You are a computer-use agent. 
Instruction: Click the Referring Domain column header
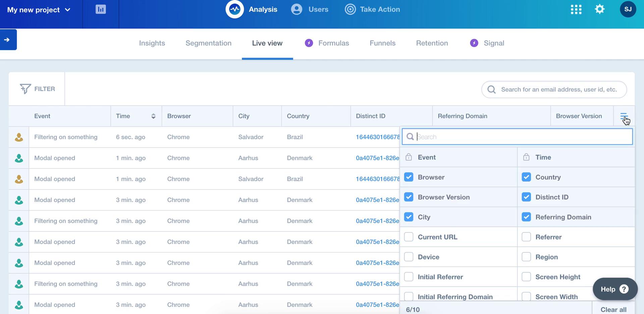click(462, 116)
